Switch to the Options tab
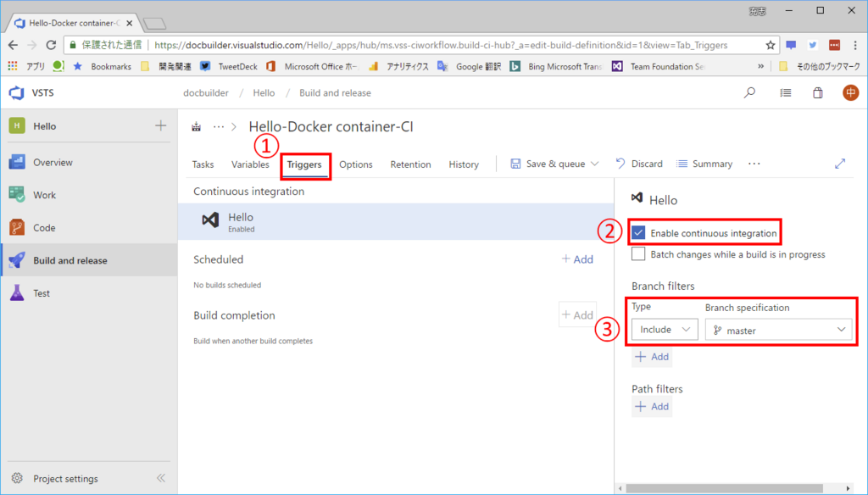Image resolution: width=868 pixels, height=495 pixels. (356, 164)
